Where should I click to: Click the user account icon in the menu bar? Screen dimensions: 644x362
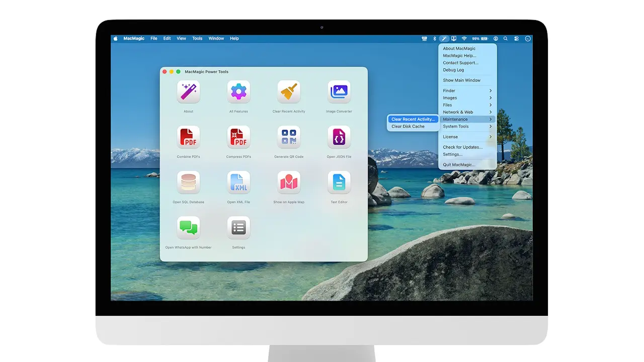pyautogui.click(x=496, y=38)
